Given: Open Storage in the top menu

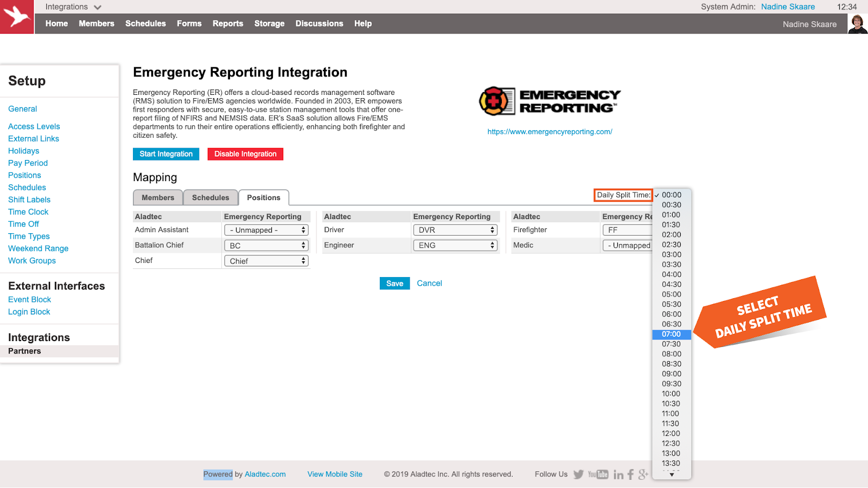Looking at the screenshot, I should [x=270, y=24].
